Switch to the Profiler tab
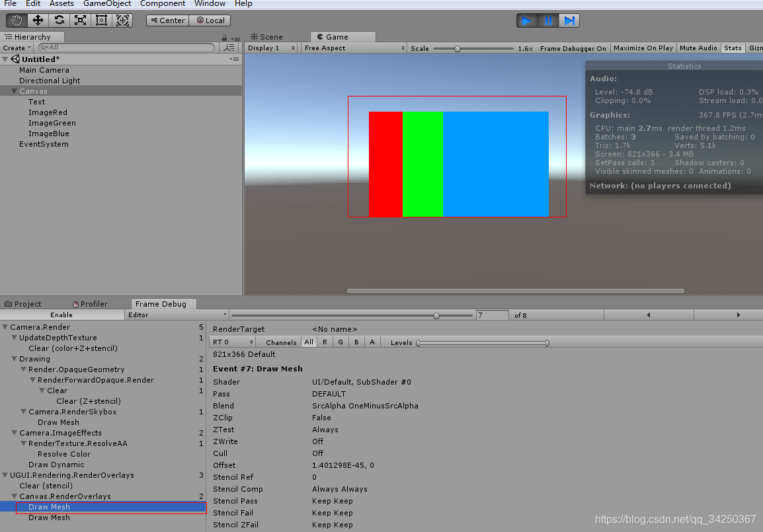Screen dimensions: 763x532 pos(90,304)
